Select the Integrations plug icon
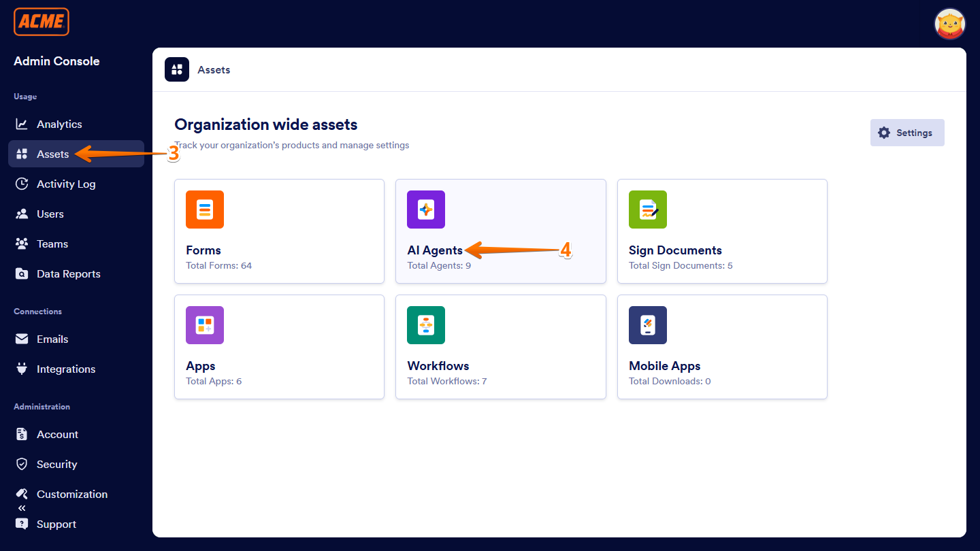This screenshot has width=980, height=551. (x=22, y=369)
